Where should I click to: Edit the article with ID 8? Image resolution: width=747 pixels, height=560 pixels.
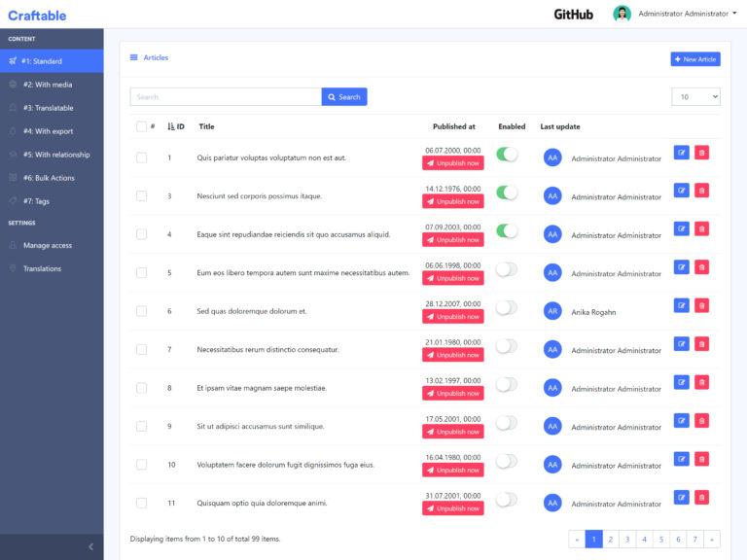tap(681, 382)
